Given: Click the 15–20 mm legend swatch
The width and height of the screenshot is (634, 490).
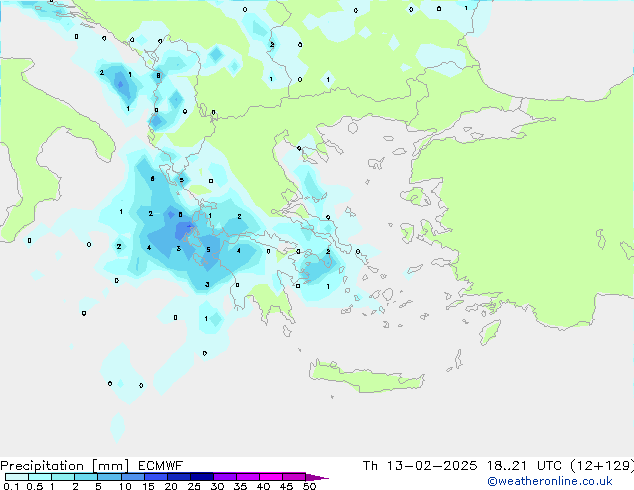Looking at the screenshot, I should pos(155,477).
